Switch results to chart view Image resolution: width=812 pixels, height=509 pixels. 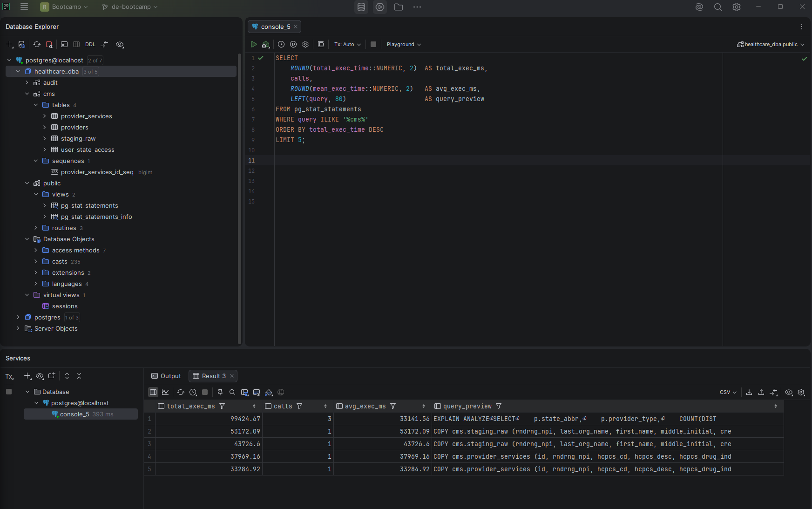165,392
